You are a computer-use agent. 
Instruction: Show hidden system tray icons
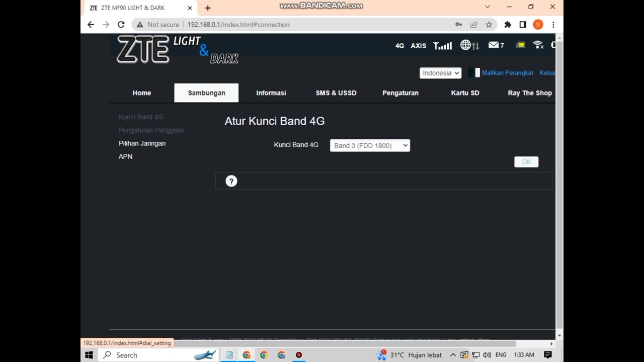(x=453, y=355)
